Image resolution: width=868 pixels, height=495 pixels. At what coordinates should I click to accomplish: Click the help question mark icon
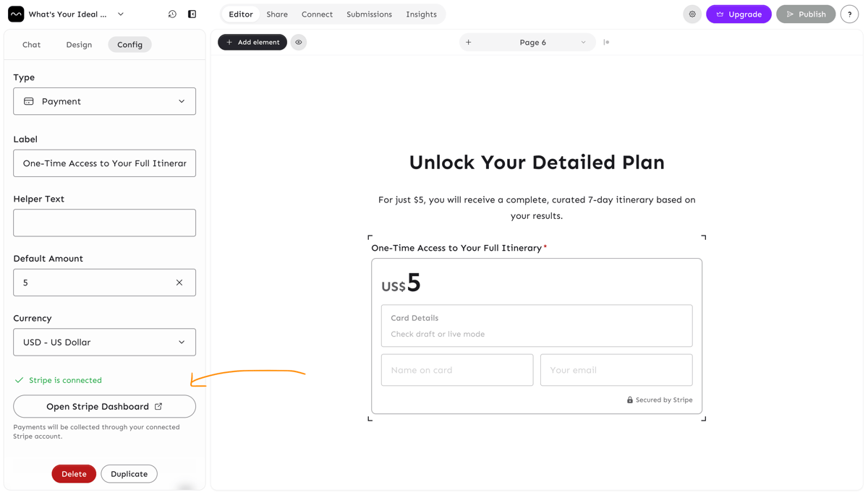pyautogui.click(x=849, y=14)
